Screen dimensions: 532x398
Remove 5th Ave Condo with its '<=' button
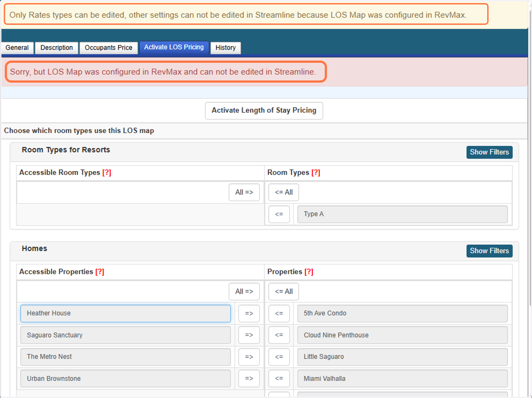tap(279, 313)
